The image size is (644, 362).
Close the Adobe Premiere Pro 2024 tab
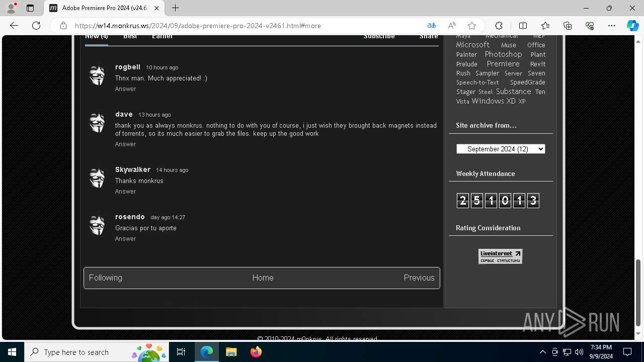coord(157,8)
